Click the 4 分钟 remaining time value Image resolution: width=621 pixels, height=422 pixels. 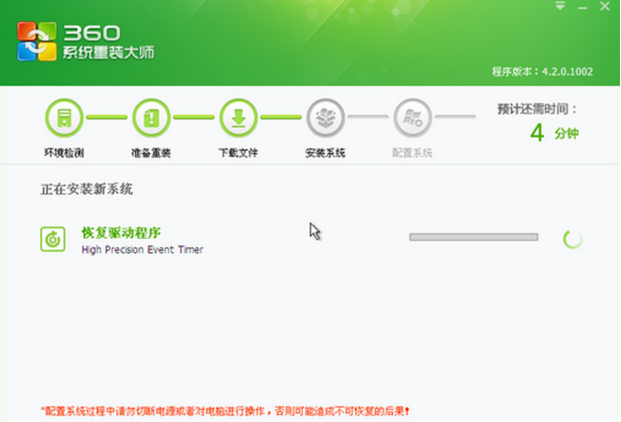click(551, 133)
